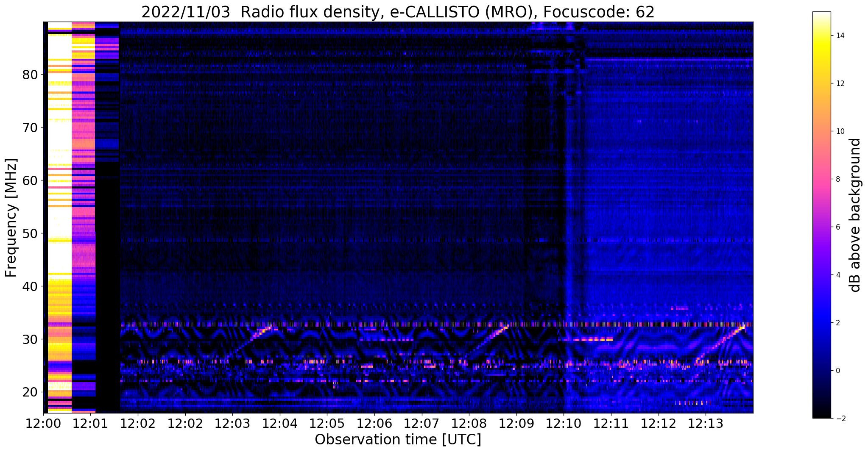Click the 12:12 time tick label
868x452 pixels.
(x=659, y=423)
